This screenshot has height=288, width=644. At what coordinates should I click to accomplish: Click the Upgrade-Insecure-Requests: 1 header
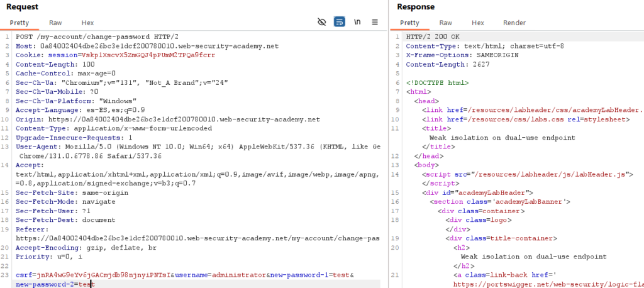pos(74,138)
